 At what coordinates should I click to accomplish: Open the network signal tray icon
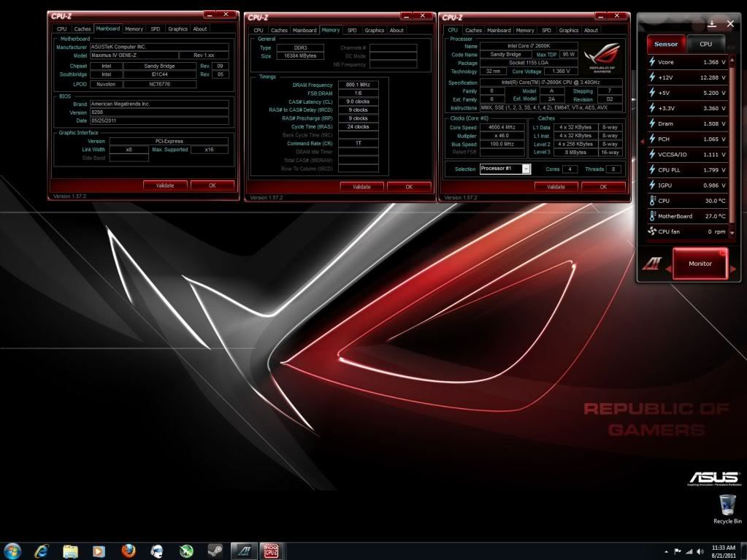689,552
